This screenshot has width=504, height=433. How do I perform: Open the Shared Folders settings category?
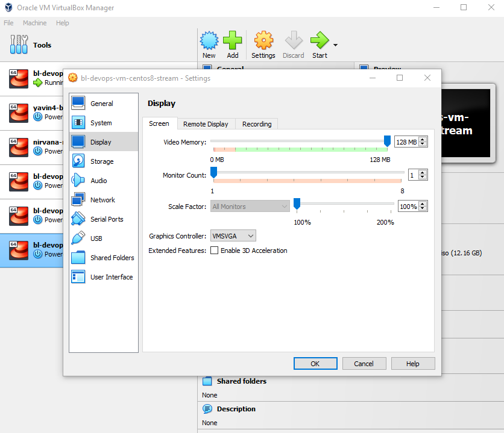104,257
